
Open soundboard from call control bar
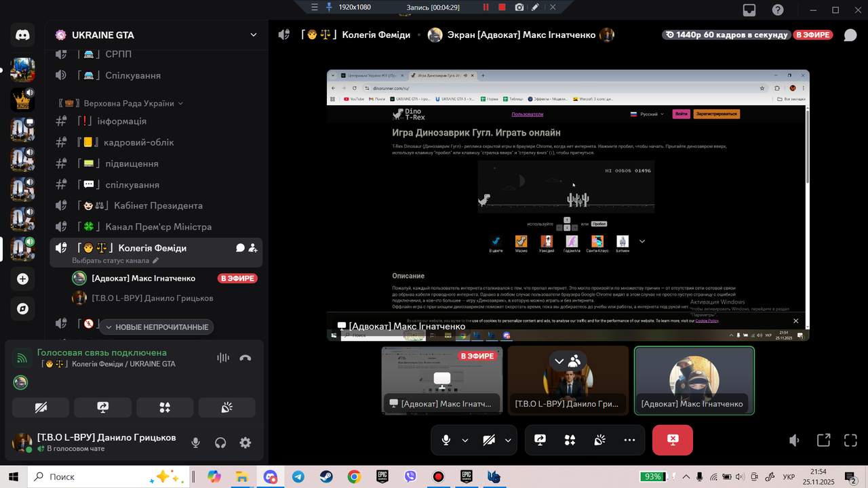(x=599, y=440)
